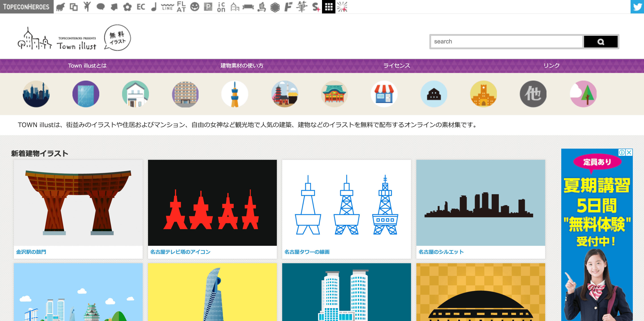The height and width of the screenshot is (321, 644).
Task: Click the brush kanji icon in the top bar
Action: coord(302,7)
